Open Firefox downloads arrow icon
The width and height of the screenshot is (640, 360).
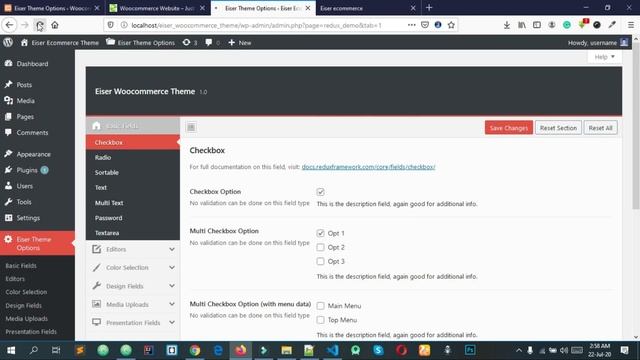[507, 25]
